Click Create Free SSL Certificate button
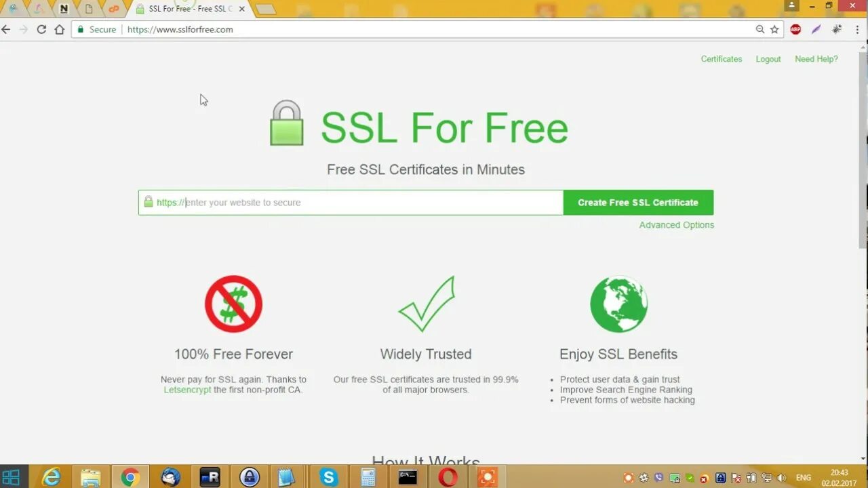The width and height of the screenshot is (868, 488). point(638,203)
